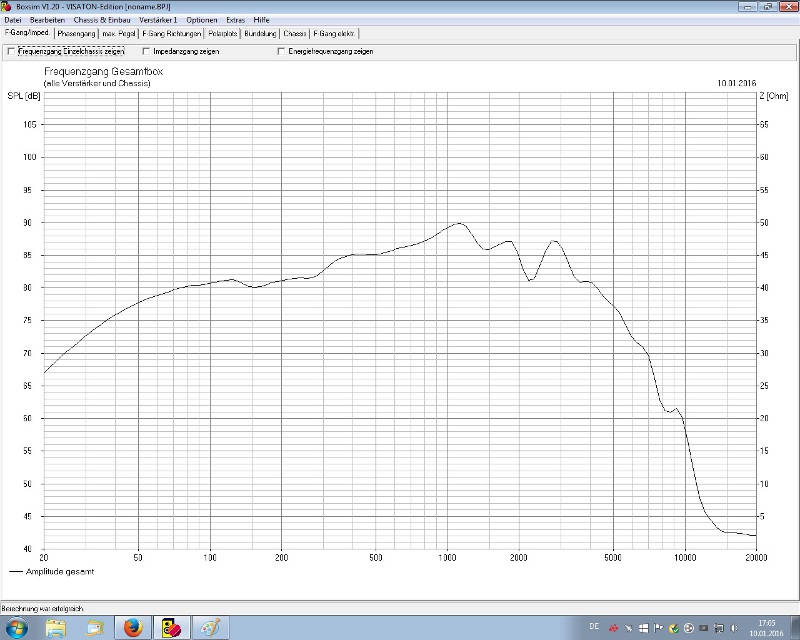This screenshot has height=640, width=800.
Task: Click the DE language indicator in taskbar
Action: tap(594, 626)
